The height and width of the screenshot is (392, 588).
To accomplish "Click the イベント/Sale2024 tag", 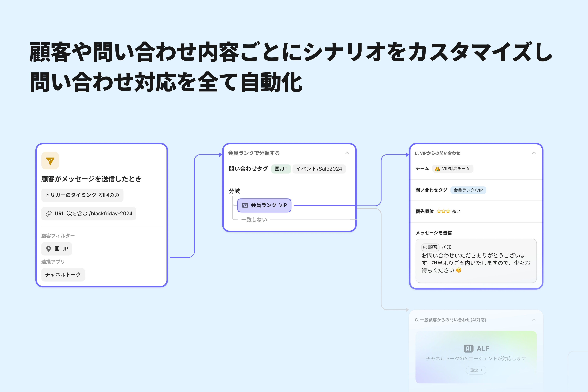I will tap(319, 169).
